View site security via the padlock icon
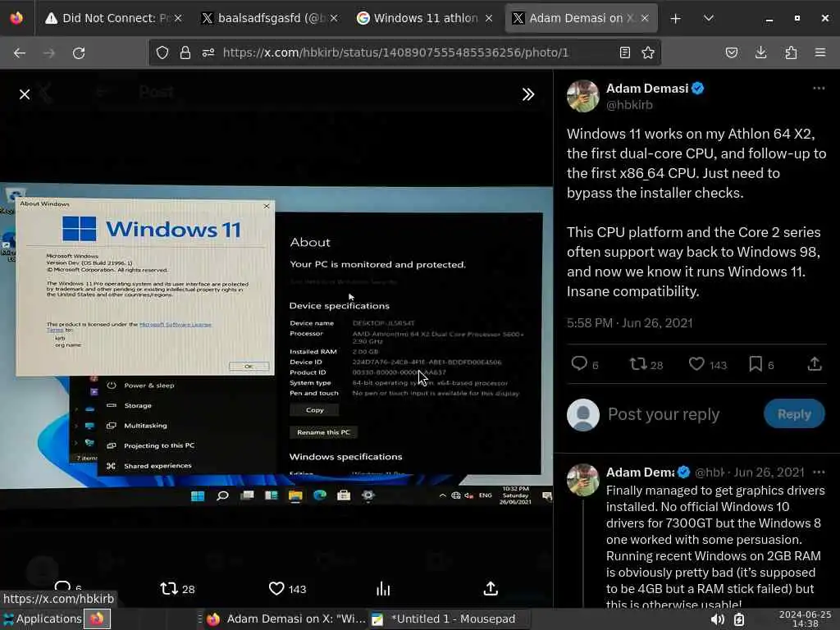 [185, 52]
